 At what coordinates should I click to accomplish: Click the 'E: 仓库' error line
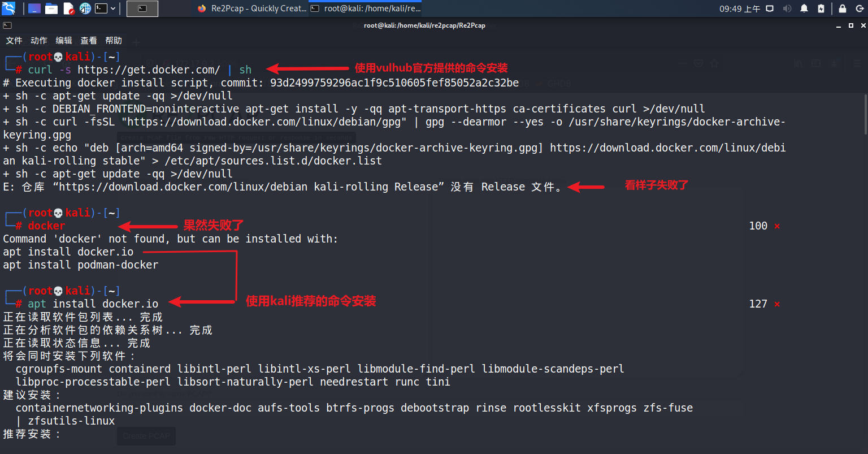click(x=283, y=187)
